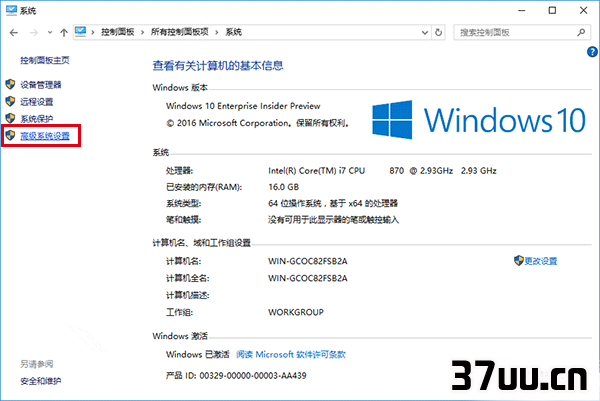Click the heading 查看有关计算机的基本信息
This screenshot has height=401, width=600.
(x=218, y=66)
